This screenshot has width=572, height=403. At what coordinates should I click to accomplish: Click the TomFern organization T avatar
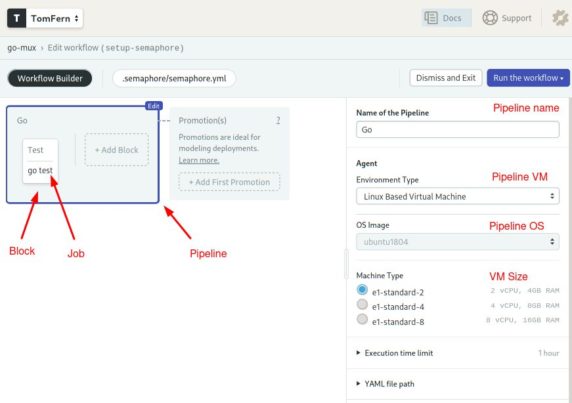pos(16,18)
